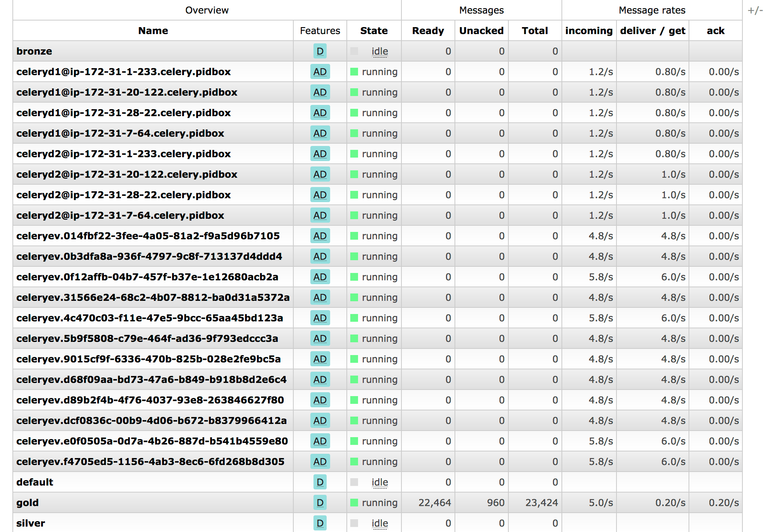Open celeryev.0f12affb-04b7-457f-b37e-1e12680acb2a queue

(147, 277)
